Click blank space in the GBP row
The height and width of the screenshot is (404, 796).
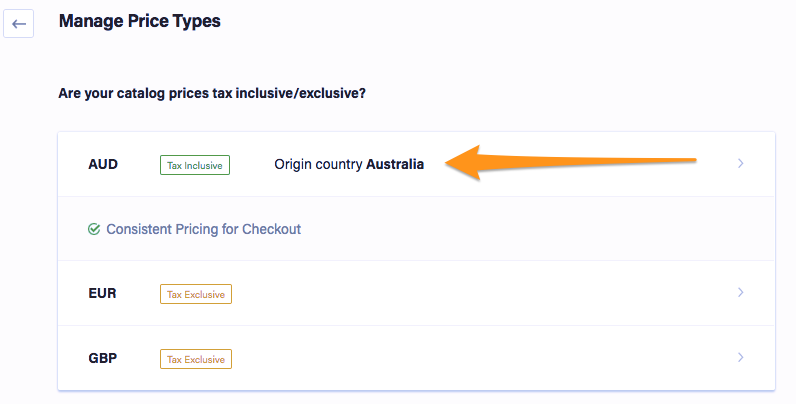pyautogui.click(x=482, y=358)
